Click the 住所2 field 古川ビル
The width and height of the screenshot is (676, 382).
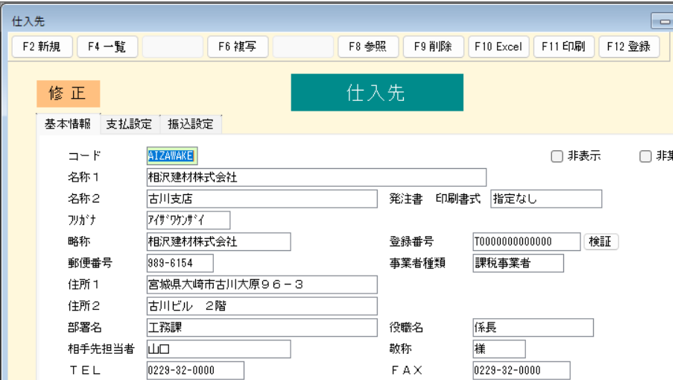262,306
